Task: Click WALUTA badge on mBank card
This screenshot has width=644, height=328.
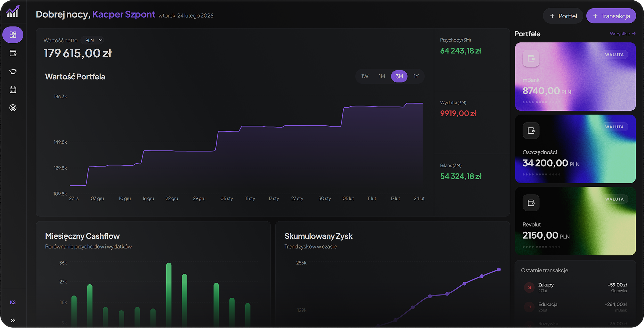Action: pos(614,55)
